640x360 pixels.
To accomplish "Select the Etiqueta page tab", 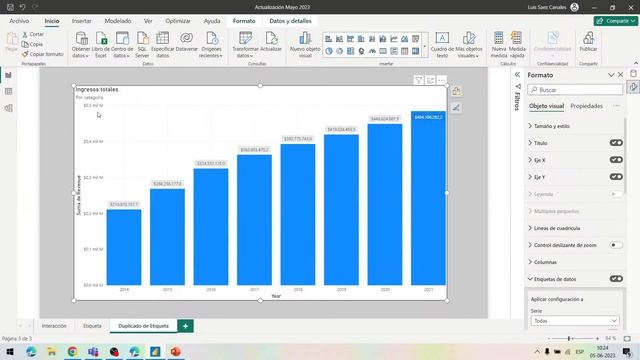I will point(92,326).
